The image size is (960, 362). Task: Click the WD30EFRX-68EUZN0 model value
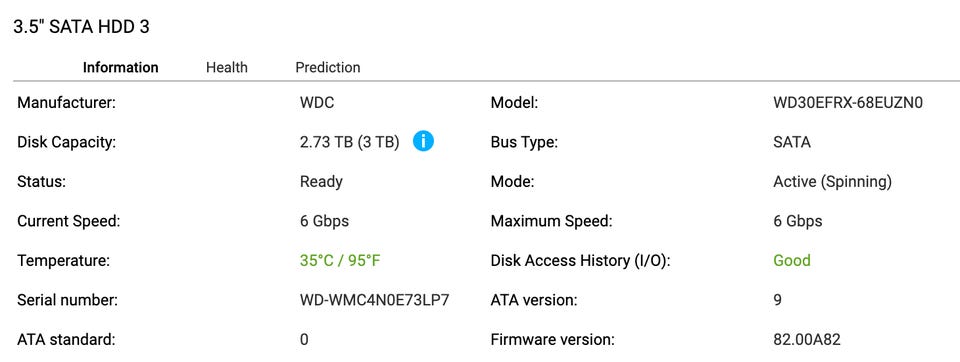(x=848, y=103)
